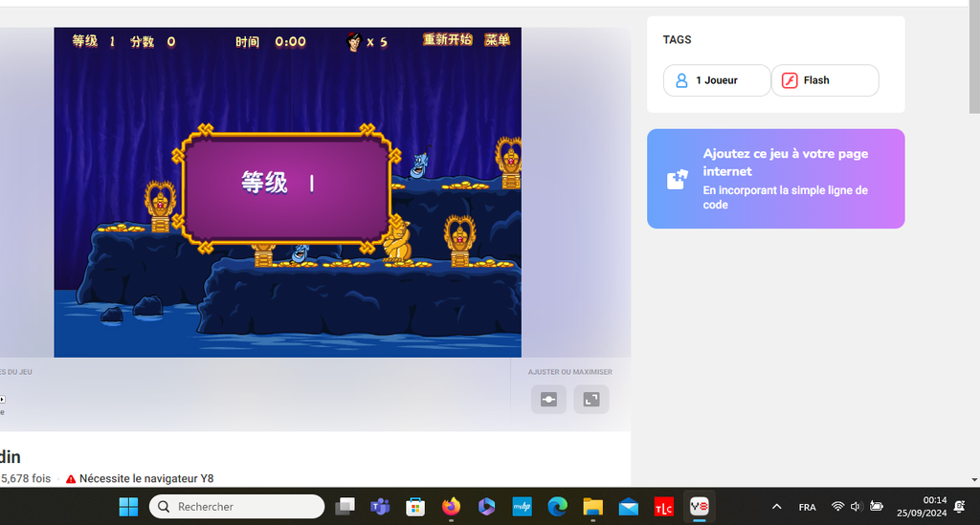980x525 pixels.
Task: Select the 1 Joueur tag
Action: (x=716, y=80)
